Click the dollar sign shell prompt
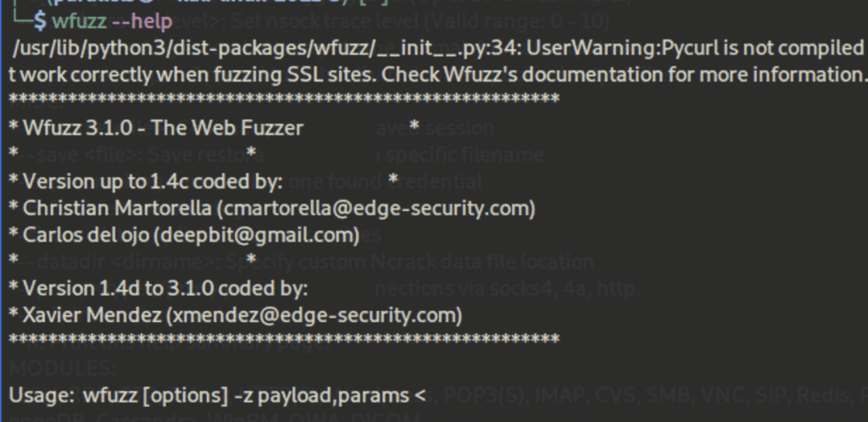 39,21
